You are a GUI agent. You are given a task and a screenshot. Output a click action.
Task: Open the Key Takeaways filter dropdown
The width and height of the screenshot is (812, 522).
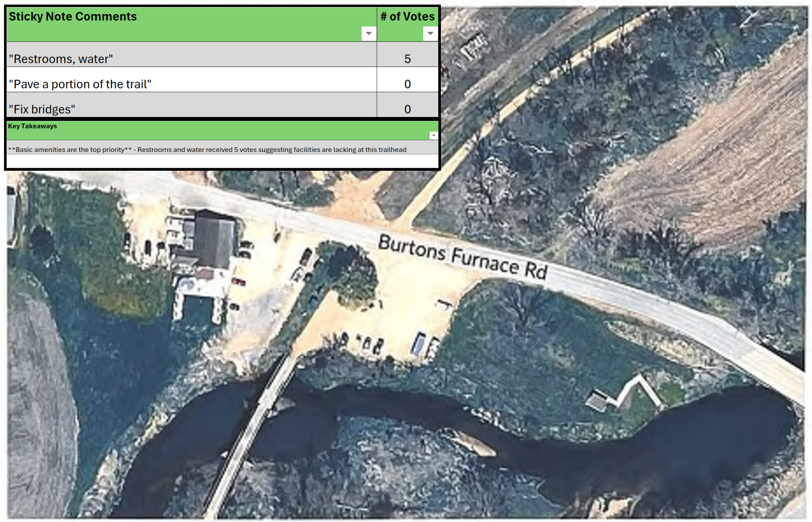click(433, 135)
